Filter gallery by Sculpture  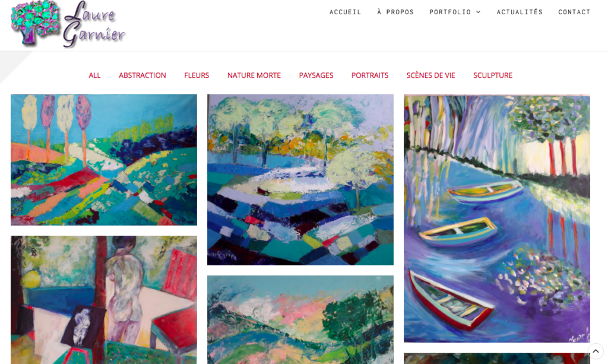[x=493, y=75]
